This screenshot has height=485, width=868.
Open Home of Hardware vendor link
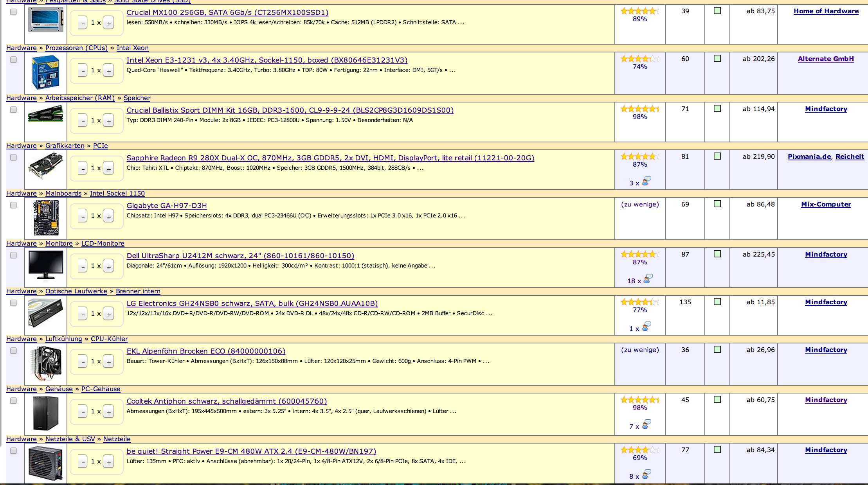tap(826, 11)
